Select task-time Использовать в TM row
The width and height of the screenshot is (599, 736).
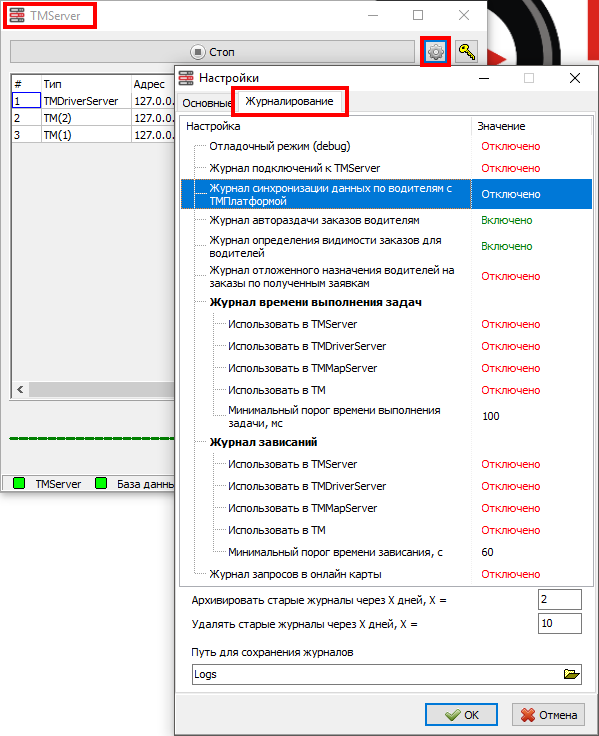[276, 390]
